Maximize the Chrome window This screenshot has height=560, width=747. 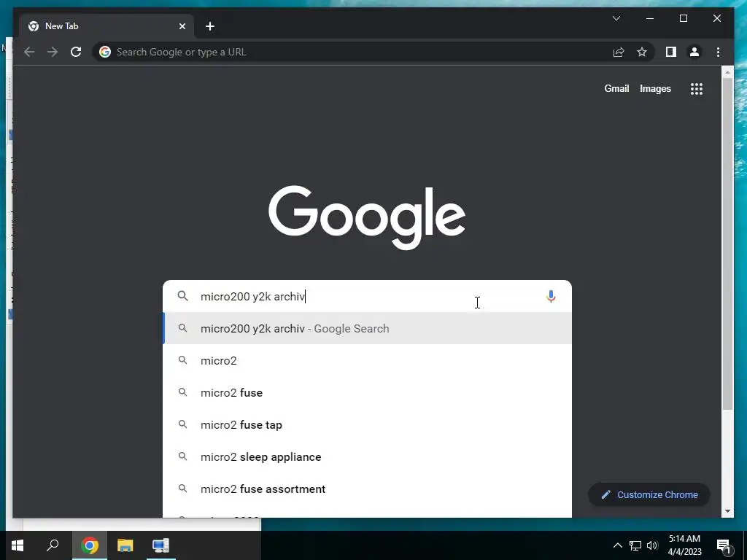click(x=683, y=18)
